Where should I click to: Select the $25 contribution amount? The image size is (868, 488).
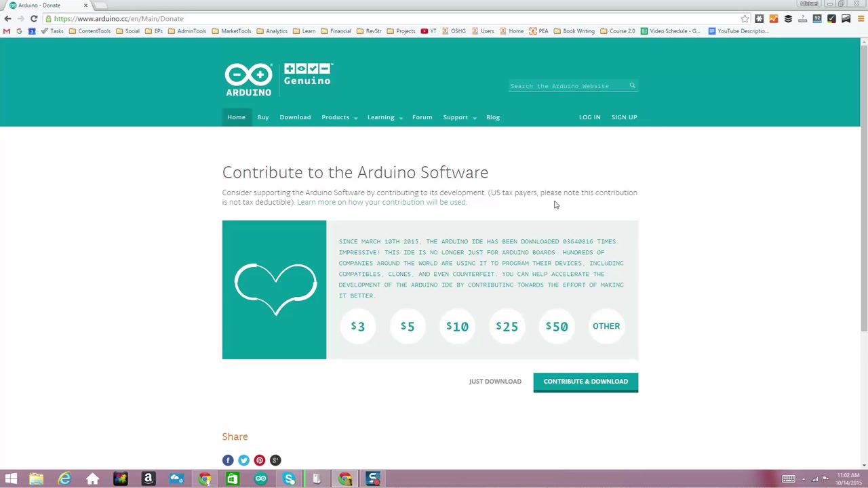(507, 327)
